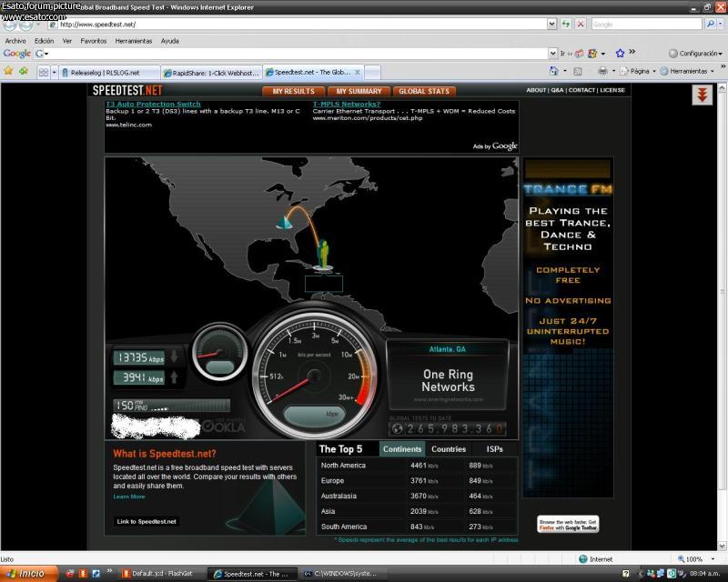Click the LICENSE link in header
Screen dimensions: 728x582
pos(612,90)
